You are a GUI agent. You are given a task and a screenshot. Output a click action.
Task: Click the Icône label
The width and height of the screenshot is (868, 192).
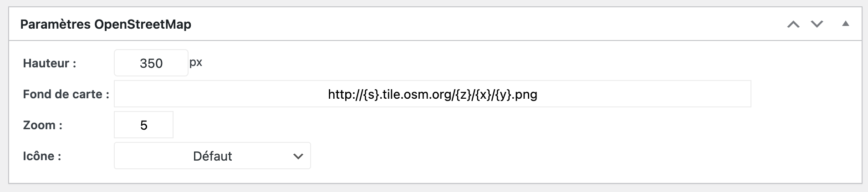pos(42,156)
